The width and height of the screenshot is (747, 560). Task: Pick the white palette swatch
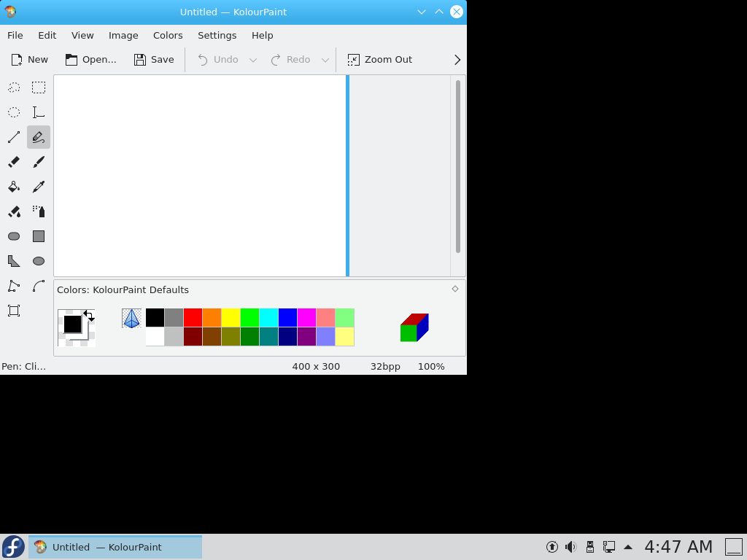[x=155, y=337]
